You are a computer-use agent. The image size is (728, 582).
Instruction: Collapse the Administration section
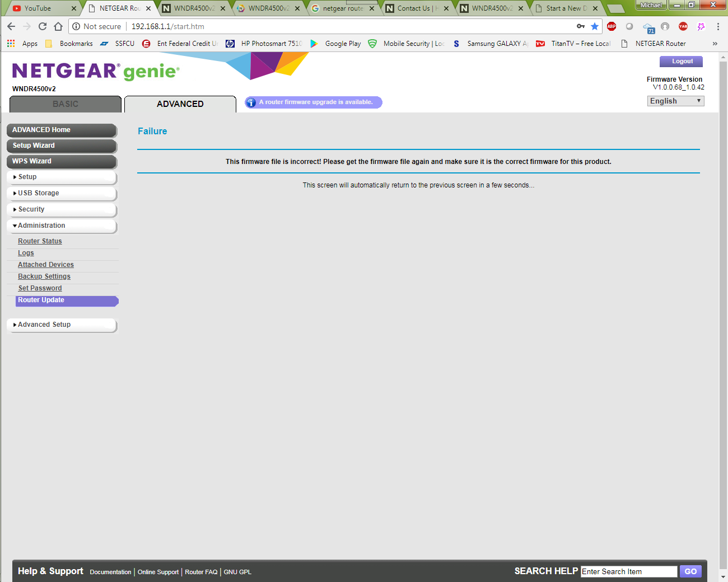[x=62, y=226]
